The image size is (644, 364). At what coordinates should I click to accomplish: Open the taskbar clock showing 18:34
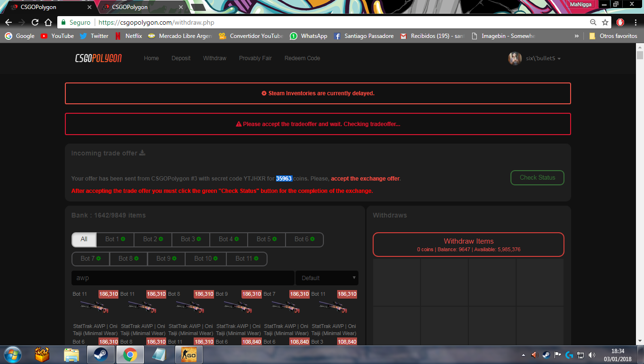tap(617, 355)
